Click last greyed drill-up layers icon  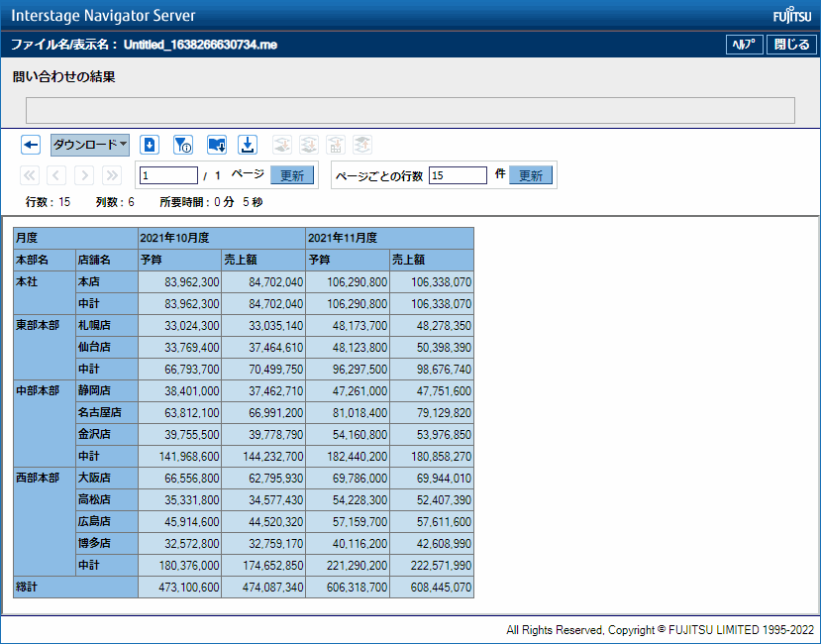(362, 145)
